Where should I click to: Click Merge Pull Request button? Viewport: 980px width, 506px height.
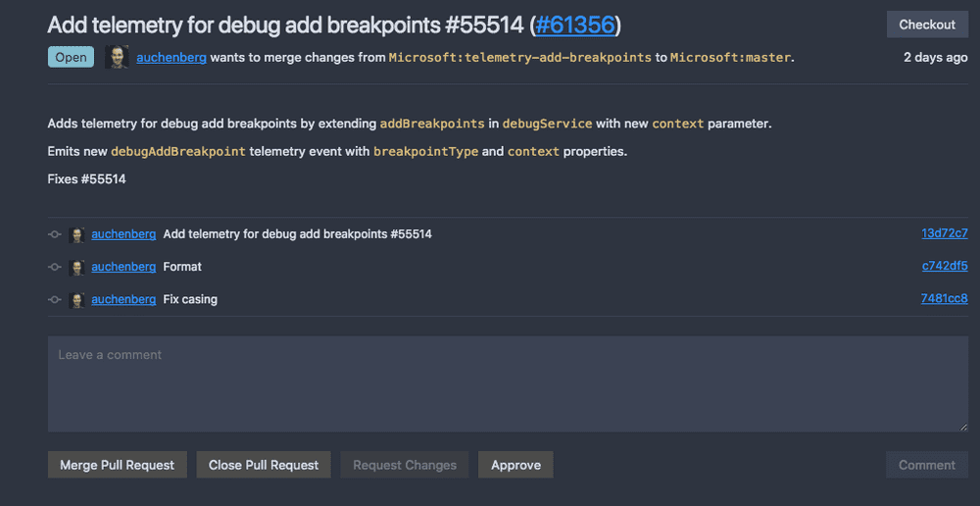tap(118, 465)
